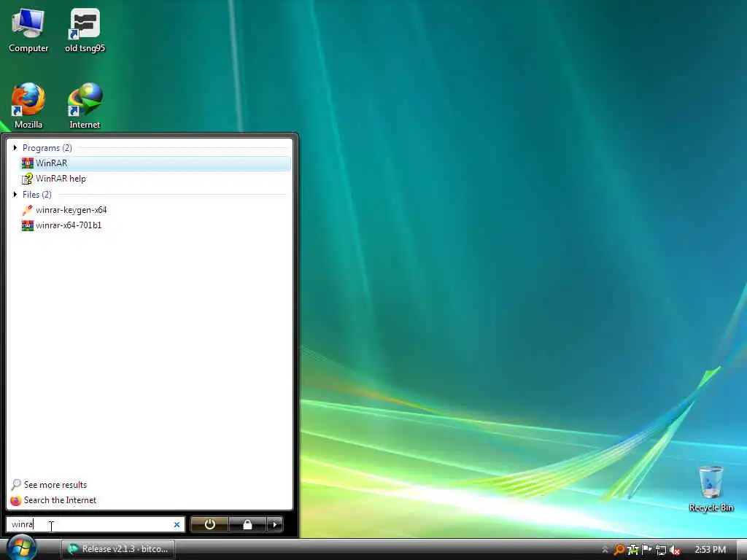The height and width of the screenshot is (560, 747).
Task: Open the winrar-keygen-x64 file result
Action: (x=155, y=210)
